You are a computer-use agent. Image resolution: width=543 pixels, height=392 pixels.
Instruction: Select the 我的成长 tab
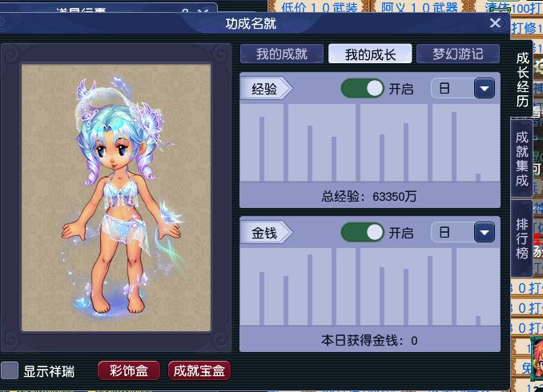point(370,54)
